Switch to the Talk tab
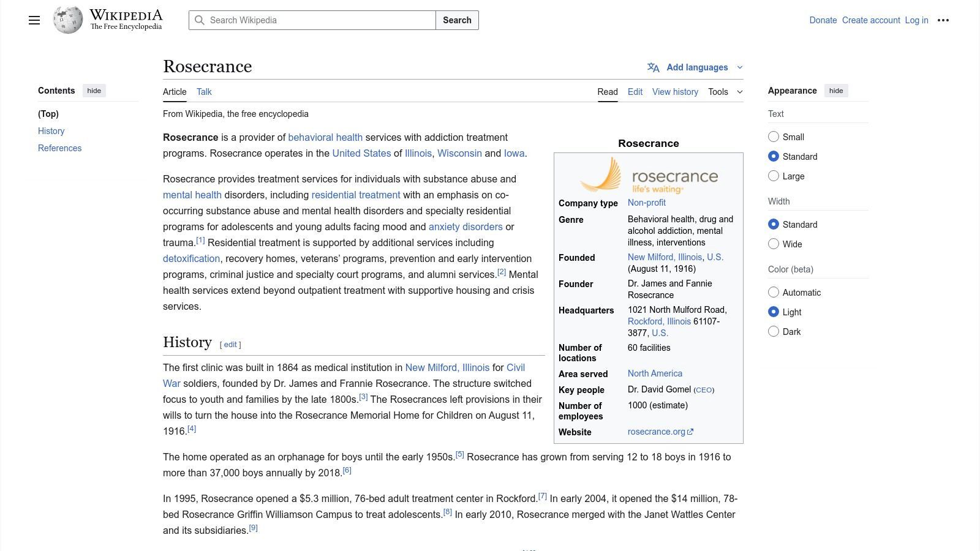Image resolution: width=980 pixels, height=551 pixels. click(204, 92)
